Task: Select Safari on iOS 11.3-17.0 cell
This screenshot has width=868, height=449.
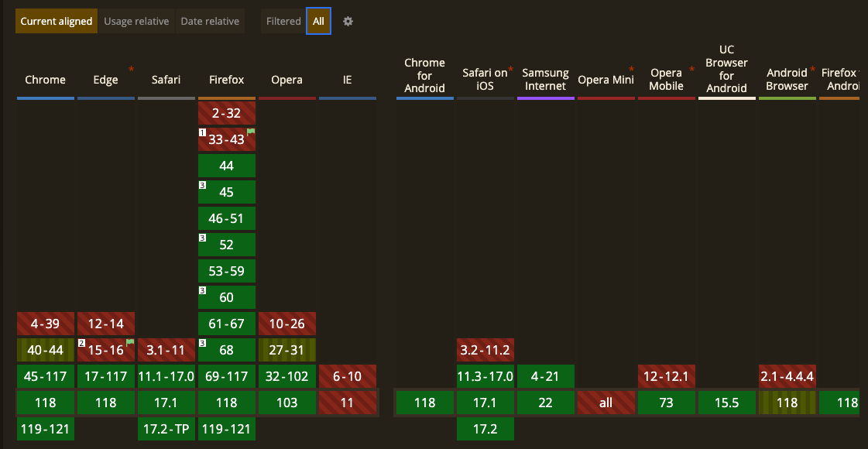Action: pos(485,376)
